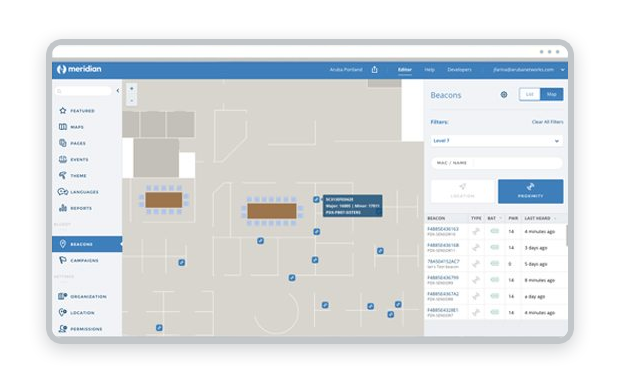
Task: Click the PWR column header
Action: 513,218
